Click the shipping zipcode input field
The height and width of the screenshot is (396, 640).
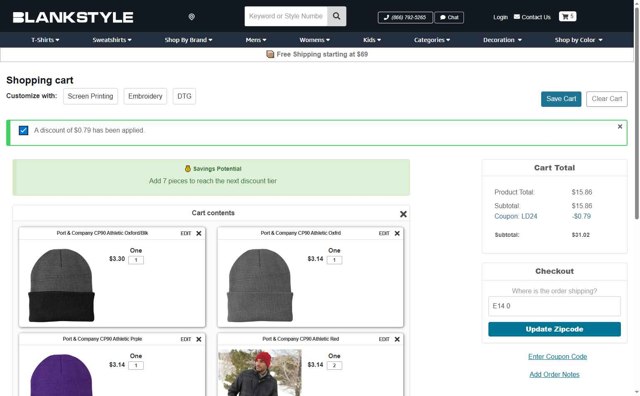coord(554,306)
